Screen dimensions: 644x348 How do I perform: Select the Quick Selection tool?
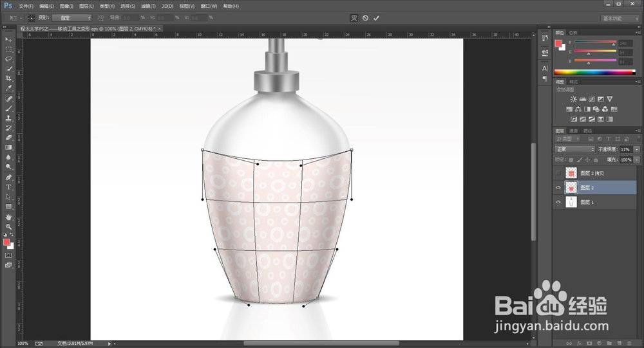[x=8, y=69]
